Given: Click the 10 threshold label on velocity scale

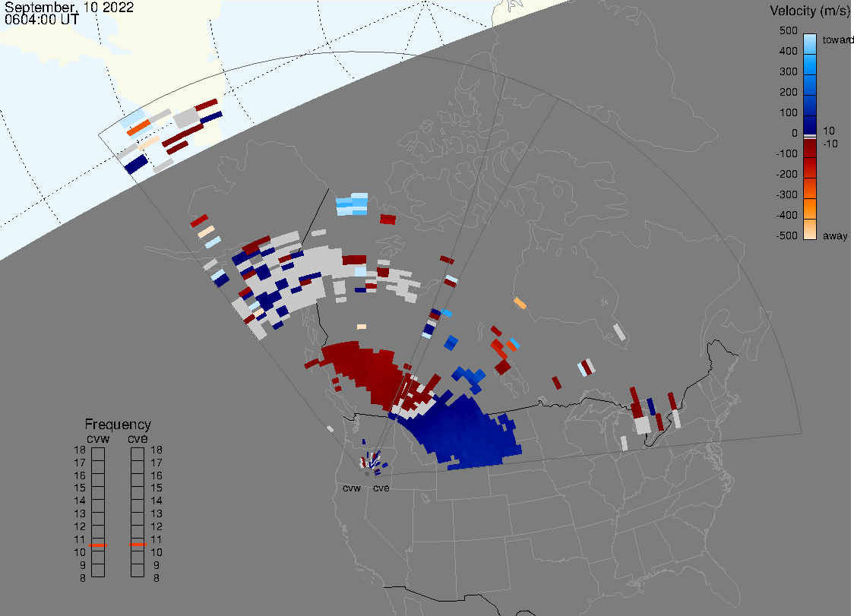Looking at the screenshot, I should [829, 131].
